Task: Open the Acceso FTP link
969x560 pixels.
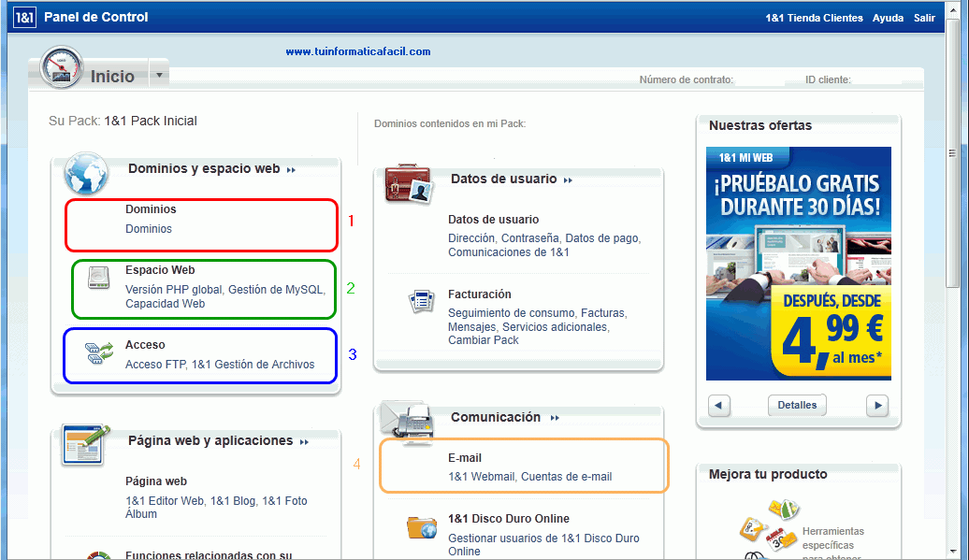Action: pyautogui.click(x=155, y=365)
